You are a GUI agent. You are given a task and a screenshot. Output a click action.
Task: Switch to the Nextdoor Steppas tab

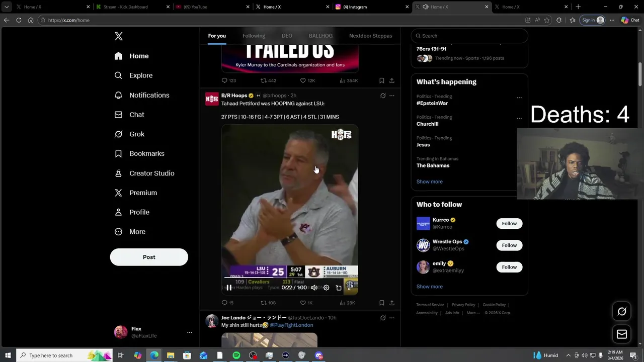[370, 36]
